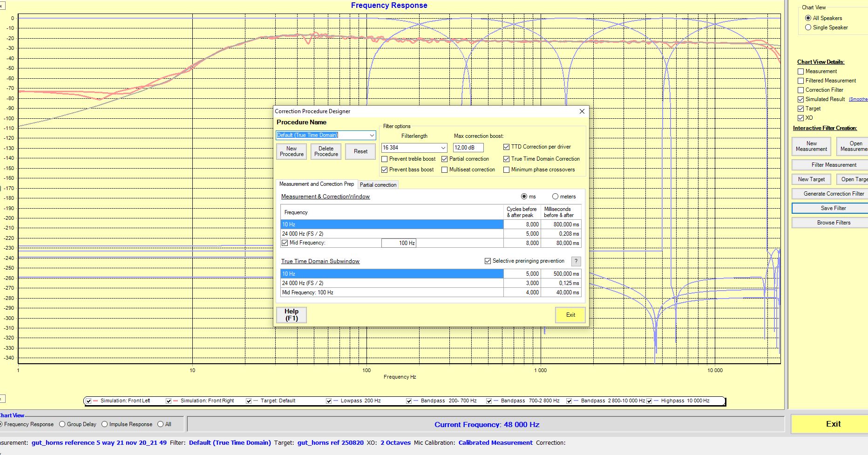Disable Prevent bass boost
This screenshot has height=455, width=868.
click(x=385, y=170)
